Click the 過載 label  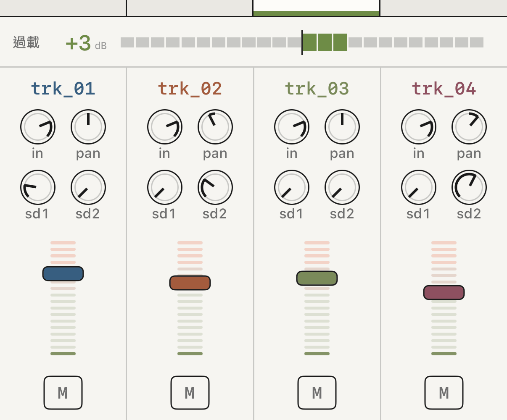(x=26, y=42)
